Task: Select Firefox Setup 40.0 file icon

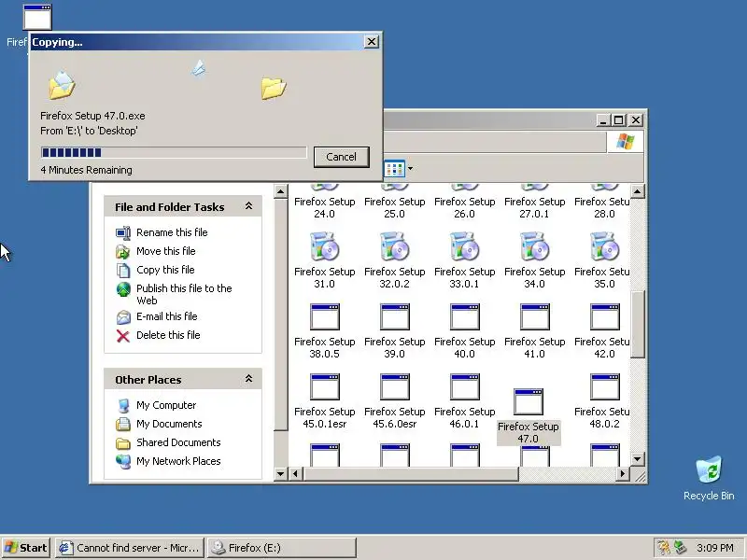Action: [464, 316]
